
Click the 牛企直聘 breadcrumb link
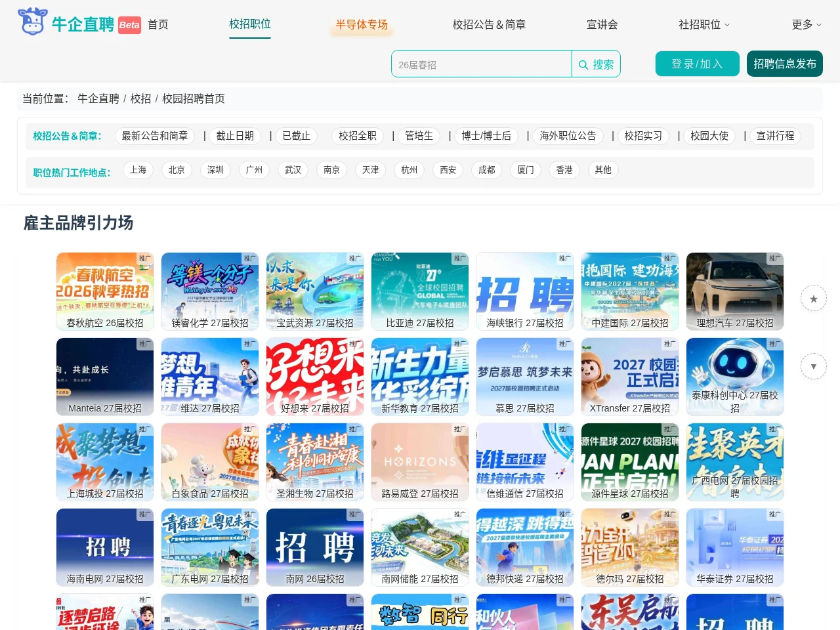(x=98, y=98)
